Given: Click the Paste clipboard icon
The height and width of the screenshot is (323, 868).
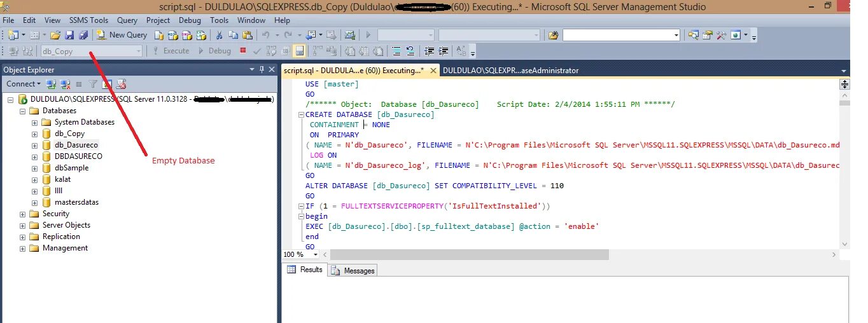Looking at the screenshot, I should [x=247, y=35].
